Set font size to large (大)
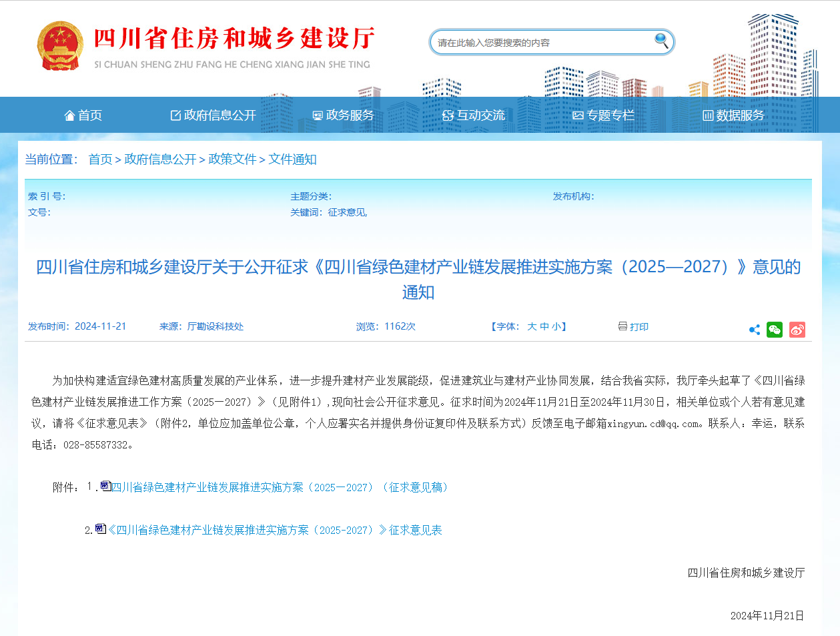840x636 pixels. tap(532, 327)
